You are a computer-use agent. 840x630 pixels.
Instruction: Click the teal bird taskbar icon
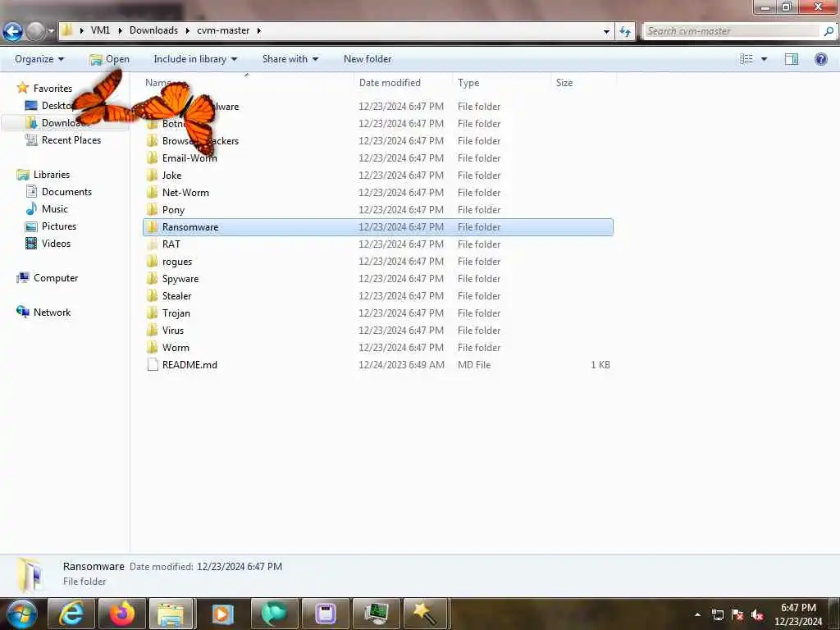coord(274,614)
